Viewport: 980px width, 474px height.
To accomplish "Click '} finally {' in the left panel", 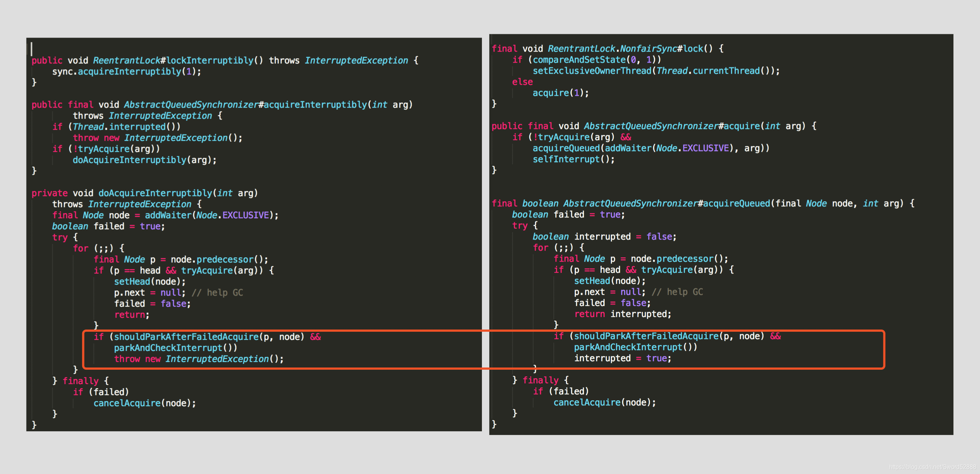I will (81, 381).
